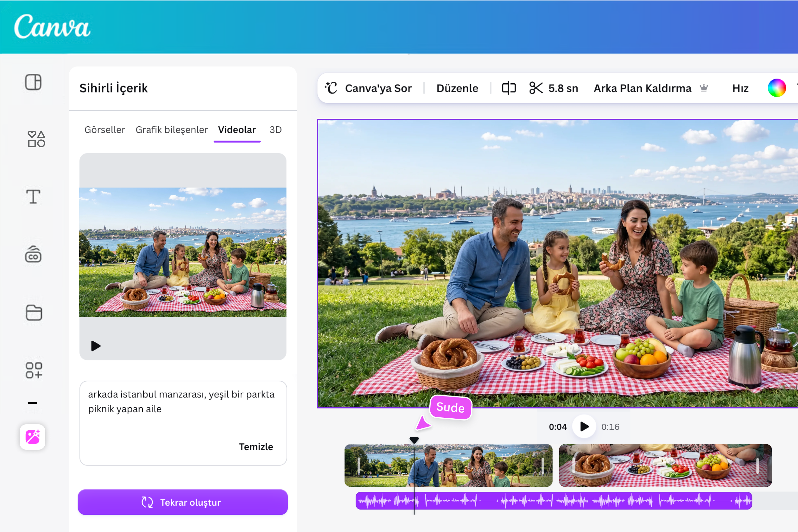This screenshot has width=798, height=532.
Task: Click the split clip icon
Action: coord(509,88)
